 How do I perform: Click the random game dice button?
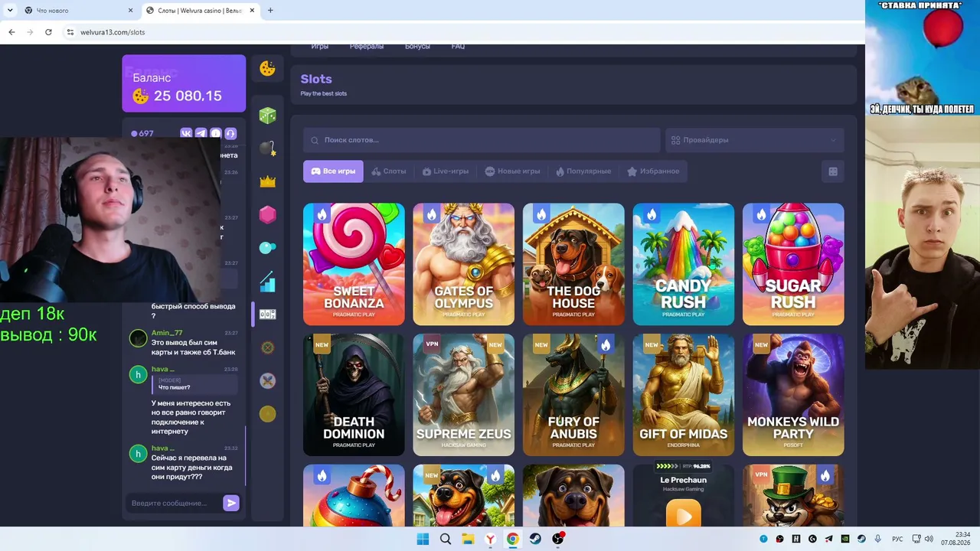[x=833, y=171]
